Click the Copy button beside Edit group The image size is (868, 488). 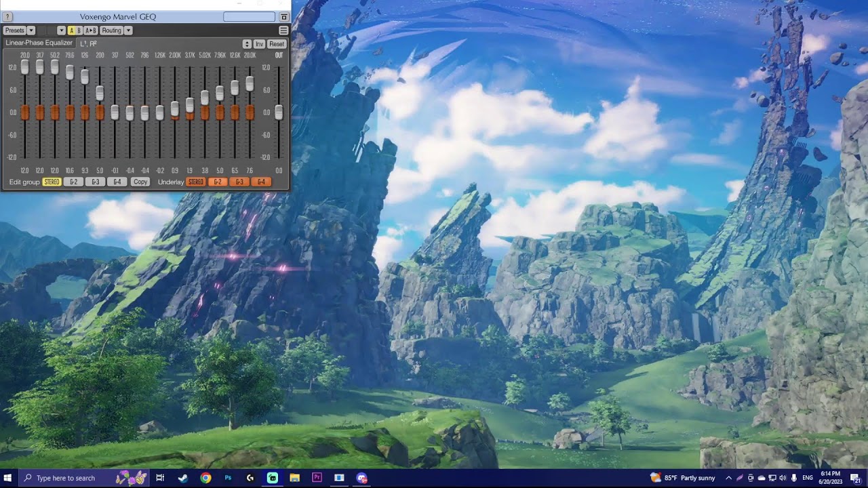coord(140,182)
